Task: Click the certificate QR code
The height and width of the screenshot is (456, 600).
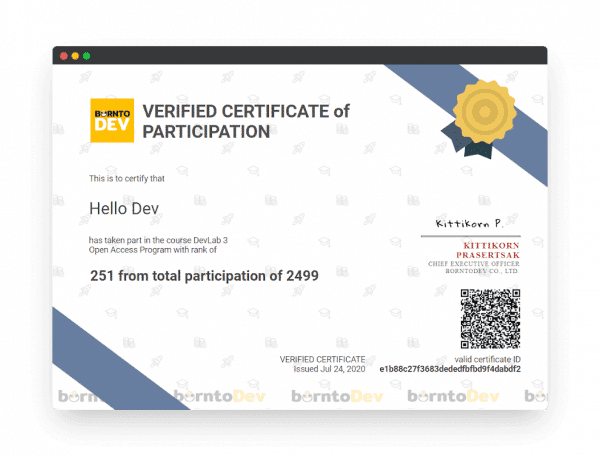Action: point(490,319)
